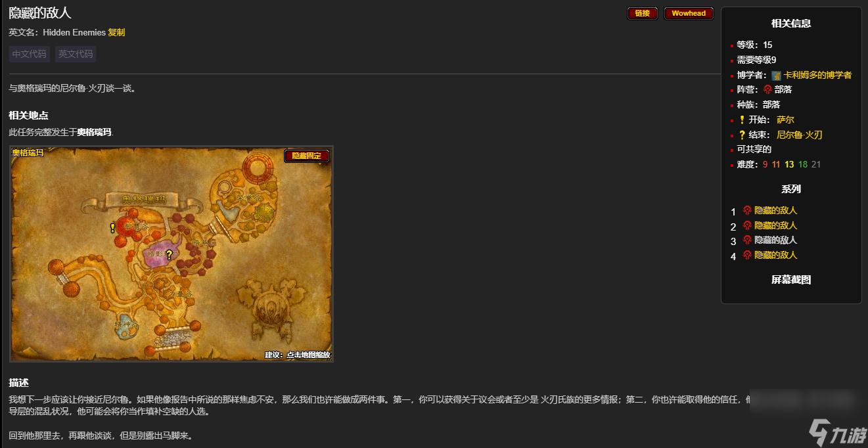This screenshot has width=868, height=448.
Task: Click orange difficulty level 11
Action: [x=776, y=164]
